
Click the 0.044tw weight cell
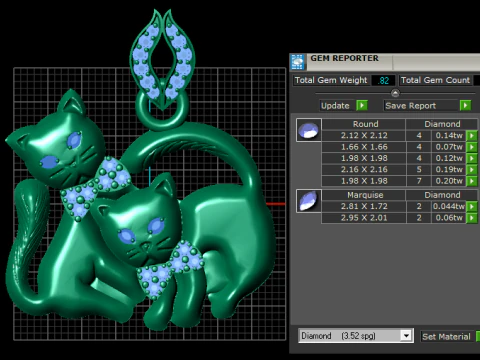449,207
